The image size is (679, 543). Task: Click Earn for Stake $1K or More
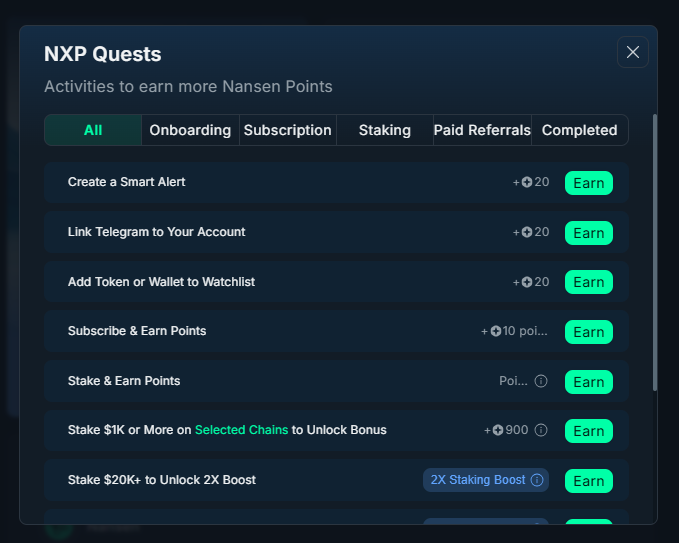pos(588,431)
